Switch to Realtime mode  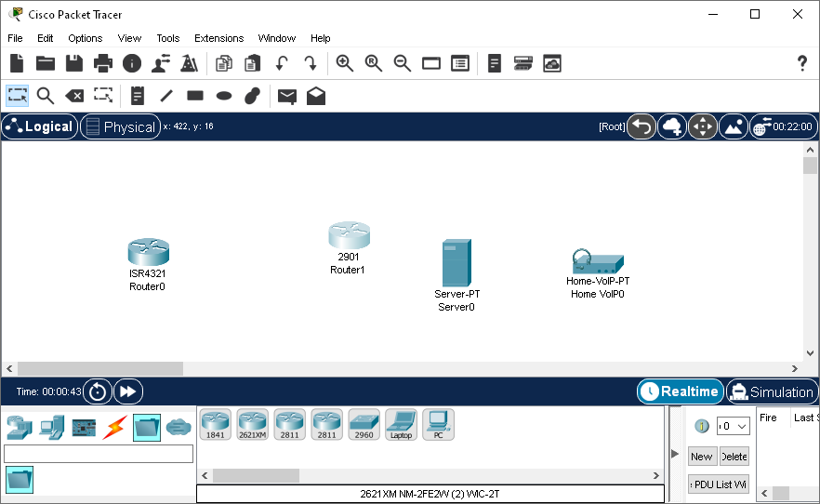pos(680,391)
